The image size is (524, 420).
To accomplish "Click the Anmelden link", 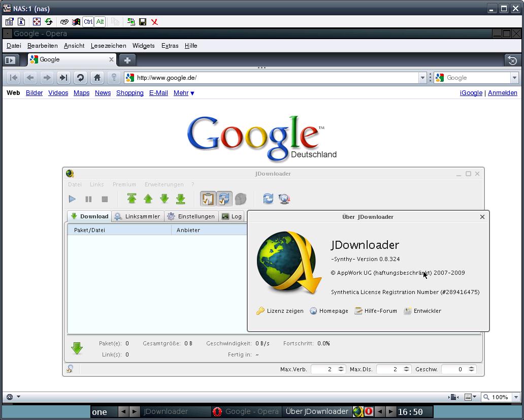I will coord(502,93).
